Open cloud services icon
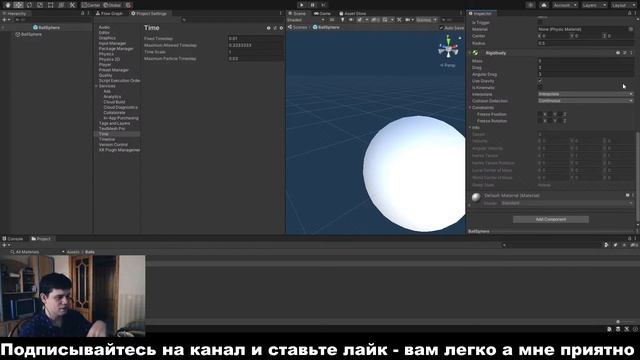 click(544, 5)
